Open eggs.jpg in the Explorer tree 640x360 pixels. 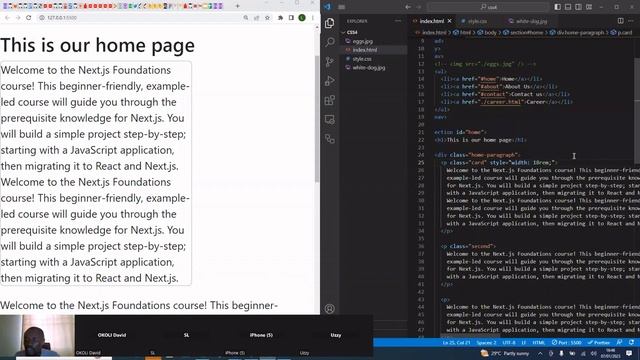(x=362, y=41)
